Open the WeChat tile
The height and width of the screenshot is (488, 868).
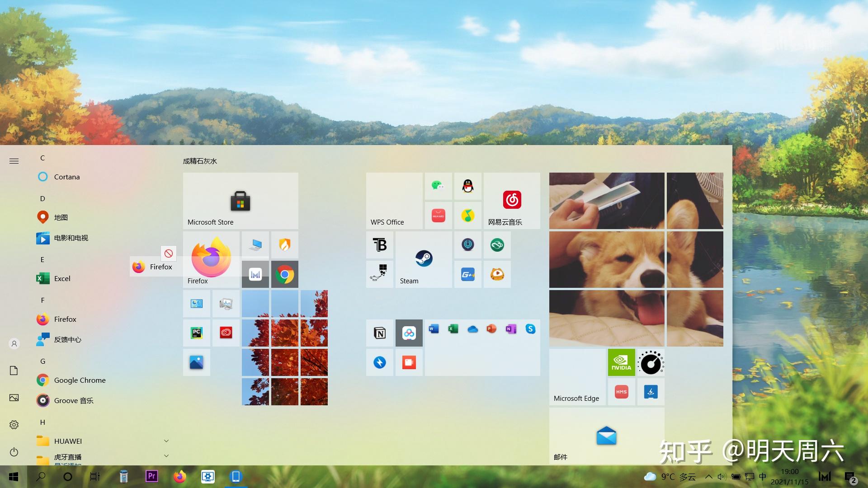(x=438, y=186)
